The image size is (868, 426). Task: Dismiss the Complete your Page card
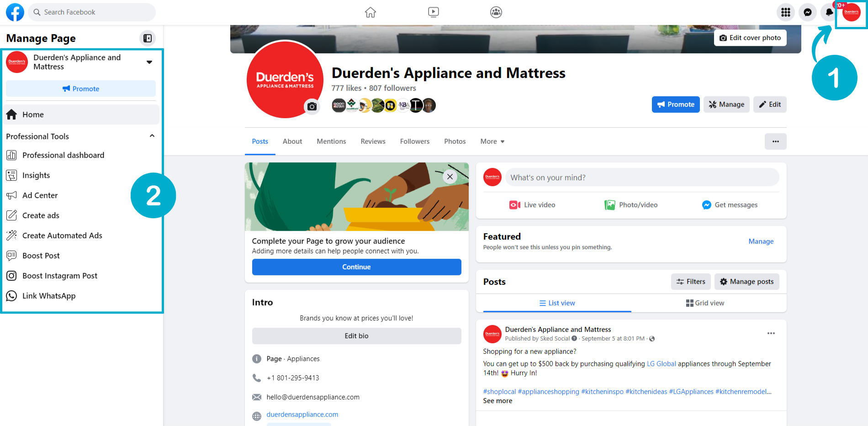point(450,177)
